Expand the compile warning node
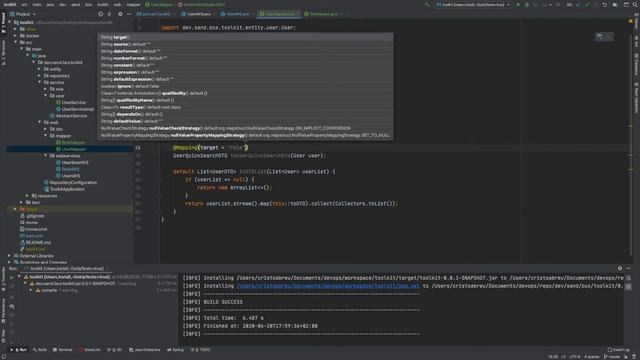The width and height of the screenshot is (640, 360). click(x=31, y=290)
